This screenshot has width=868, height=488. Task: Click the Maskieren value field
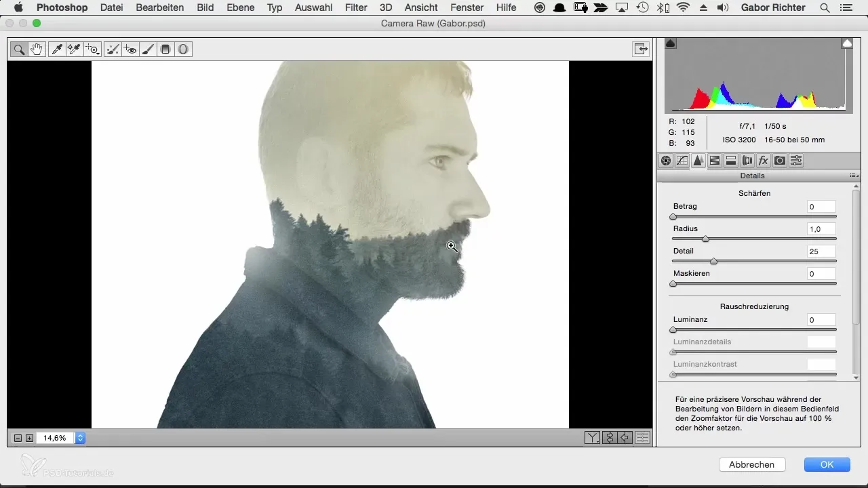tap(821, 274)
